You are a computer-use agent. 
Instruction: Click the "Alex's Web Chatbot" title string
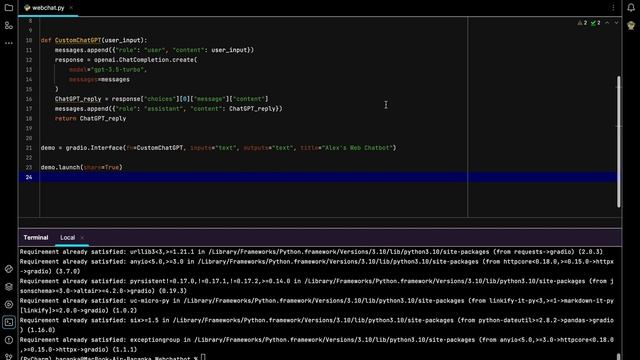(x=358, y=148)
